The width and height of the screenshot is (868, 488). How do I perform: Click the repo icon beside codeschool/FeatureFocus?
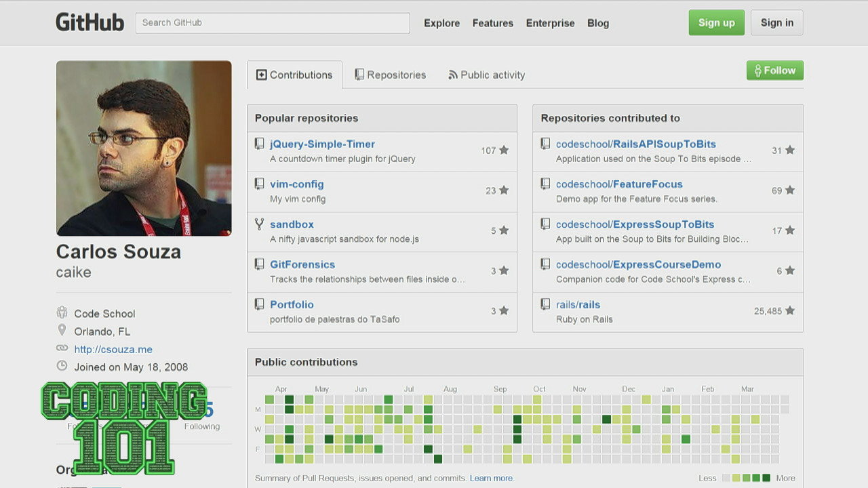(x=545, y=184)
